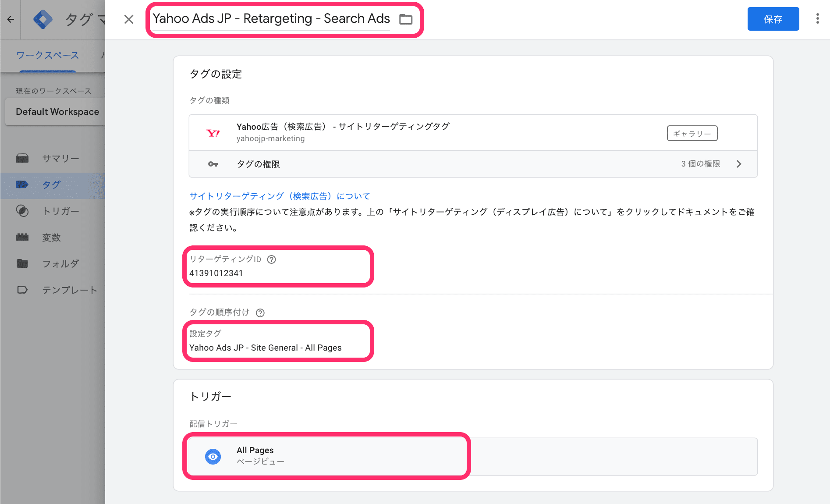
Task: Click the 保存 save button
Action: pos(773,19)
